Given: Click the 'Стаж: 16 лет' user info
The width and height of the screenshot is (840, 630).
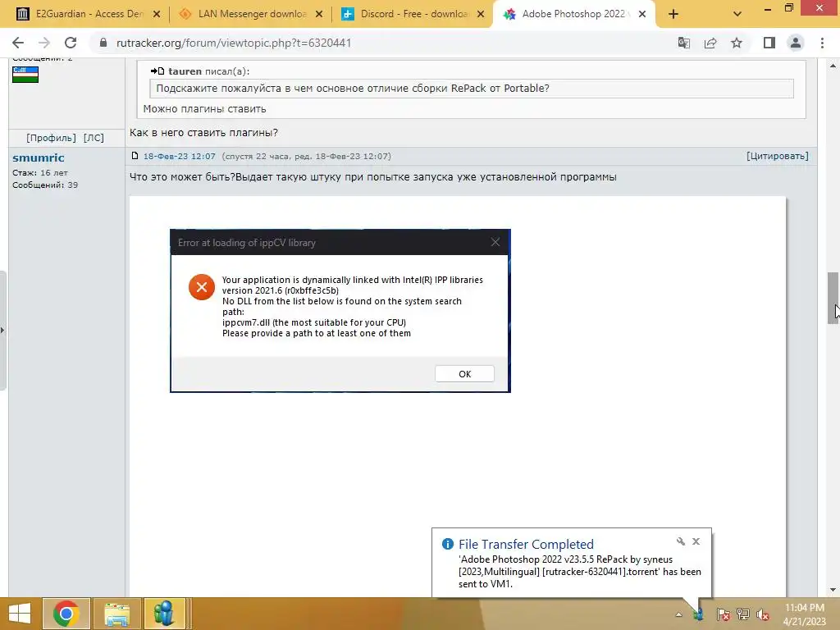Looking at the screenshot, I should pos(40,172).
